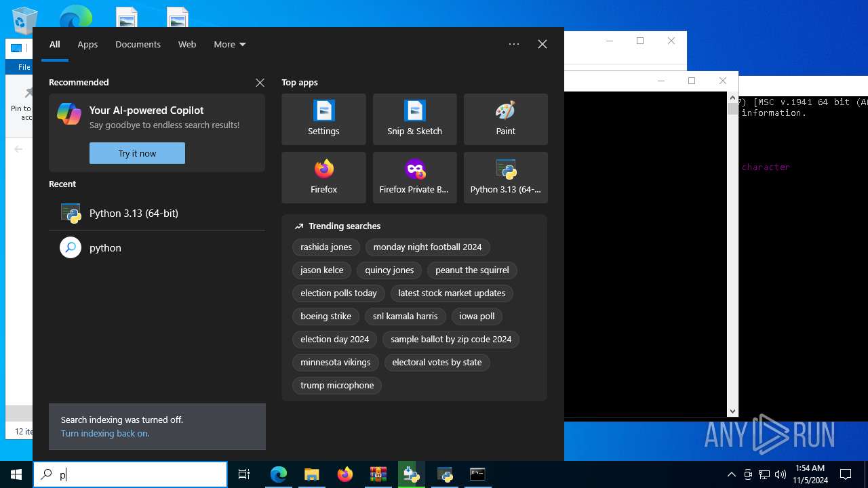Close the search panel

coord(542,44)
